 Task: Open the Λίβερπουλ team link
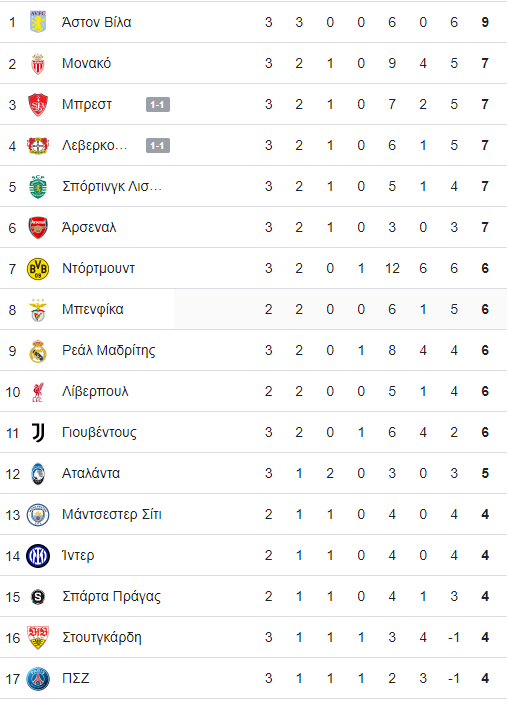coord(95,391)
